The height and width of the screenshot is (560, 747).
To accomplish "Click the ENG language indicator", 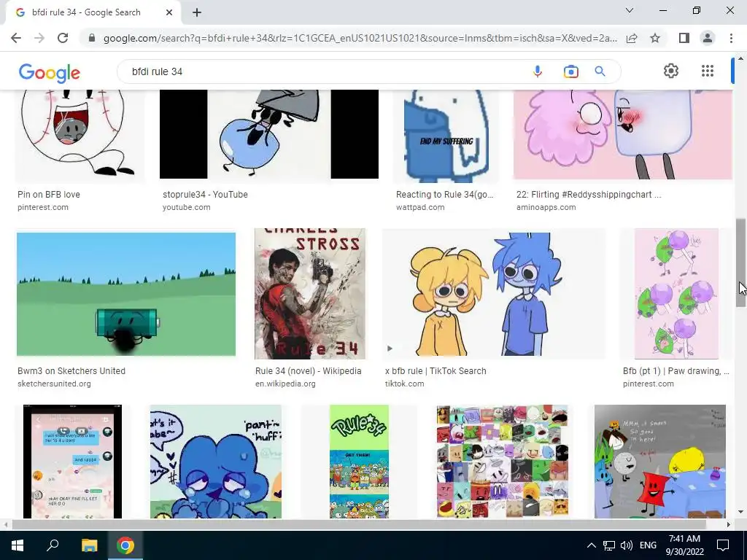I will (648, 545).
